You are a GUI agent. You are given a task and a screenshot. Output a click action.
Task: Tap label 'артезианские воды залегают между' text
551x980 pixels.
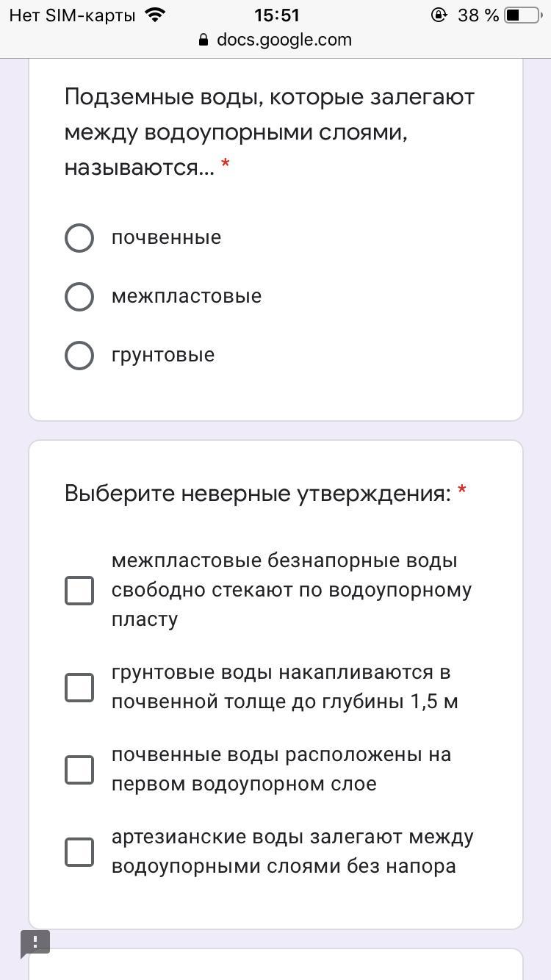tap(292, 837)
